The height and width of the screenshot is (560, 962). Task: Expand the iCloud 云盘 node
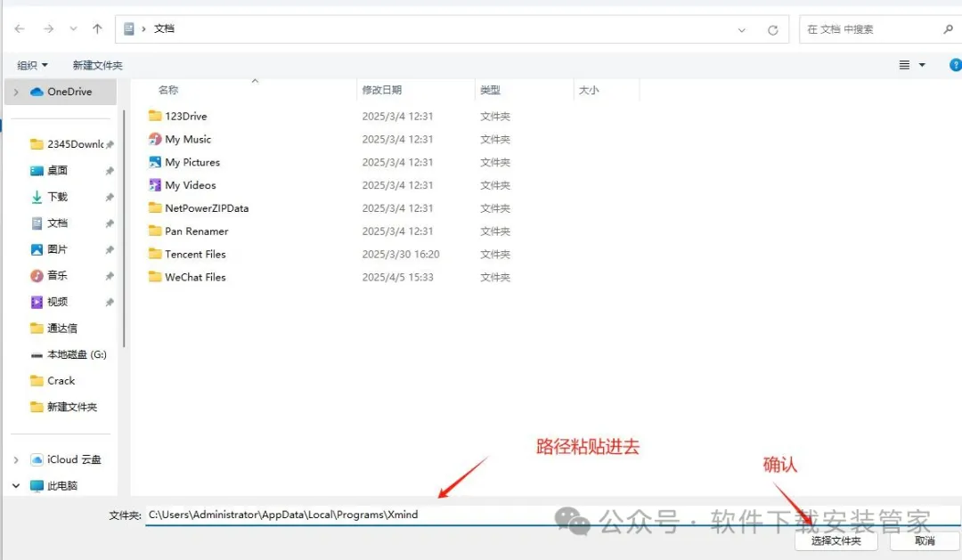coord(16,460)
